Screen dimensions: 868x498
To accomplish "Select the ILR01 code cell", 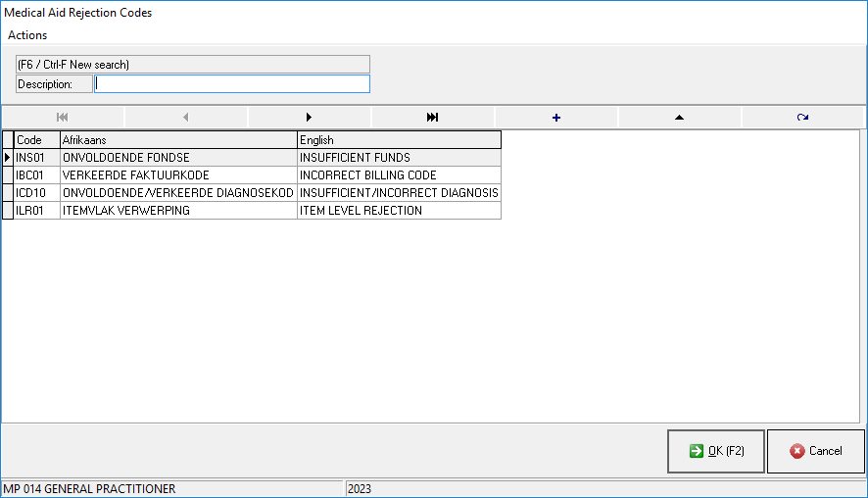I will tap(37, 211).
